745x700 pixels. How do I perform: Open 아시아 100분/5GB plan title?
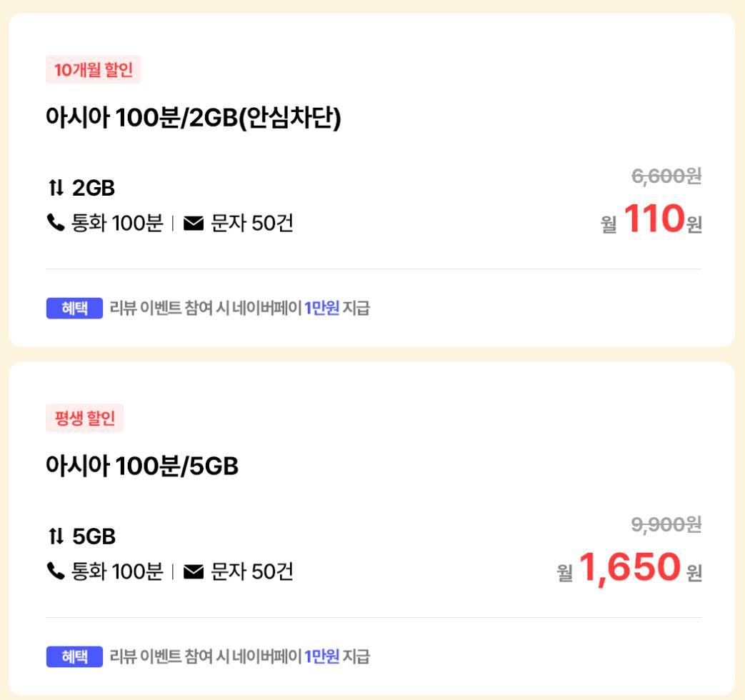(x=142, y=466)
